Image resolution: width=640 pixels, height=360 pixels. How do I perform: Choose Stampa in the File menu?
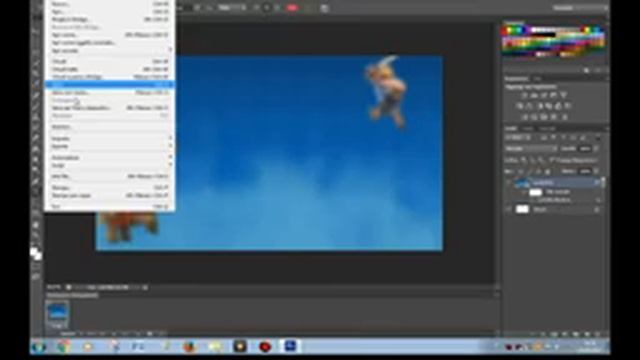tap(109, 188)
